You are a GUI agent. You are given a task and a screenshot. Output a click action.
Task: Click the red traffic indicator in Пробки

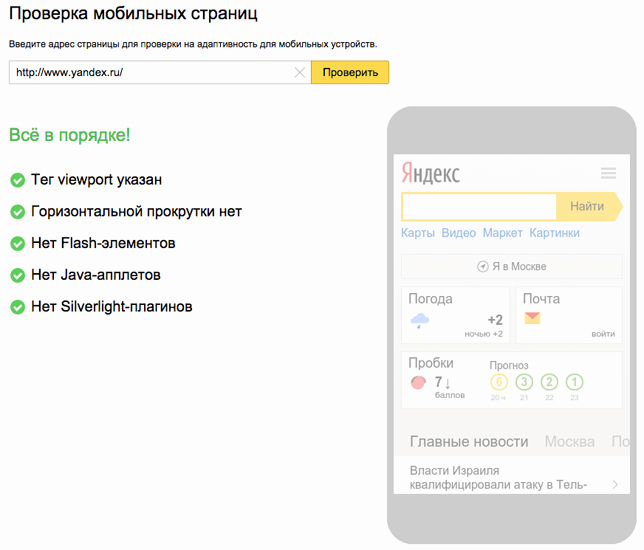point(418,382)
